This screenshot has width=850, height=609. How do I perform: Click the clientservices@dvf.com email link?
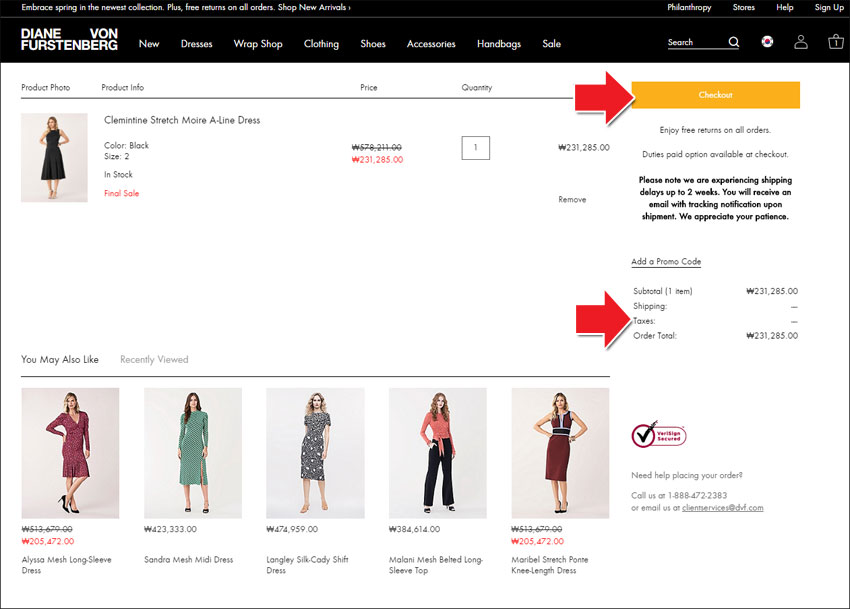click(723, 508)
